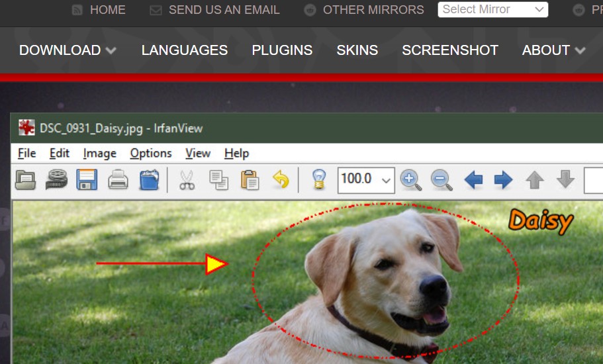603x364 pixels.
Task: Click the Copy icon in toolbar
Action: tap(218, 179)
